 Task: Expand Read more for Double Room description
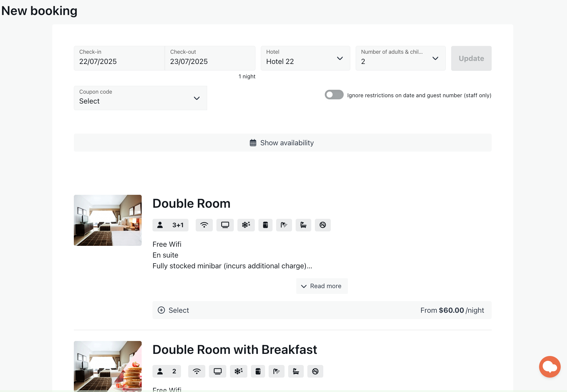(x=322, y=286)
